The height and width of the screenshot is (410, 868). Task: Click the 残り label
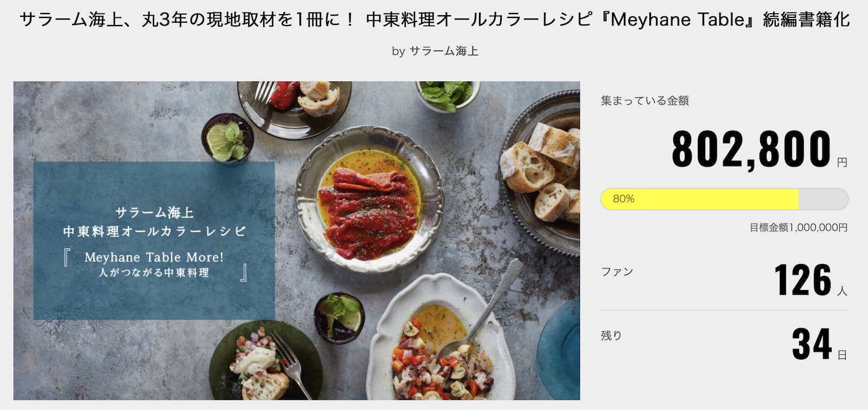click(611, 336)
